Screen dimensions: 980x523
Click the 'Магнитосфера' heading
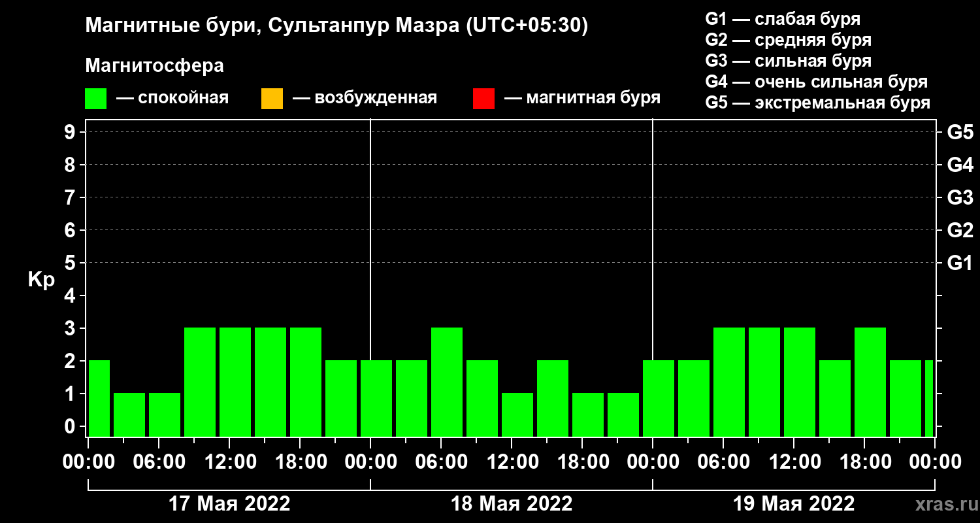click(x=155, y=66)
